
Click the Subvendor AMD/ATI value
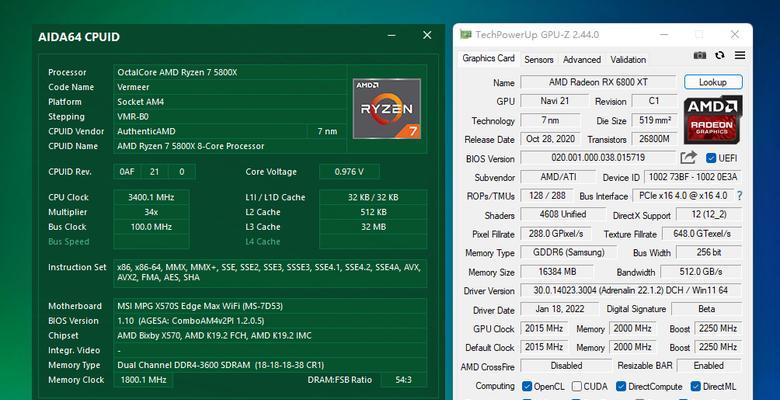(x=558, y=177)
